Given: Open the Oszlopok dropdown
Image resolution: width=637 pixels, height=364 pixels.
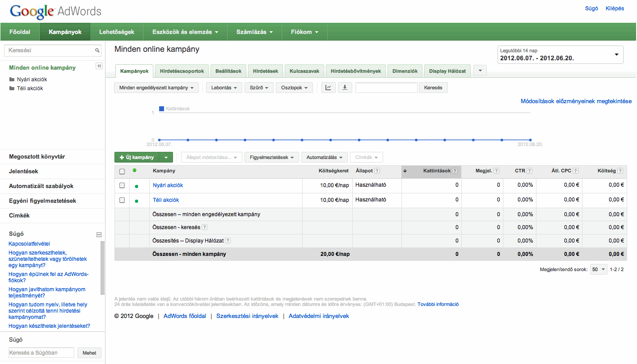Looking at the screenshot, I should 294,88.
